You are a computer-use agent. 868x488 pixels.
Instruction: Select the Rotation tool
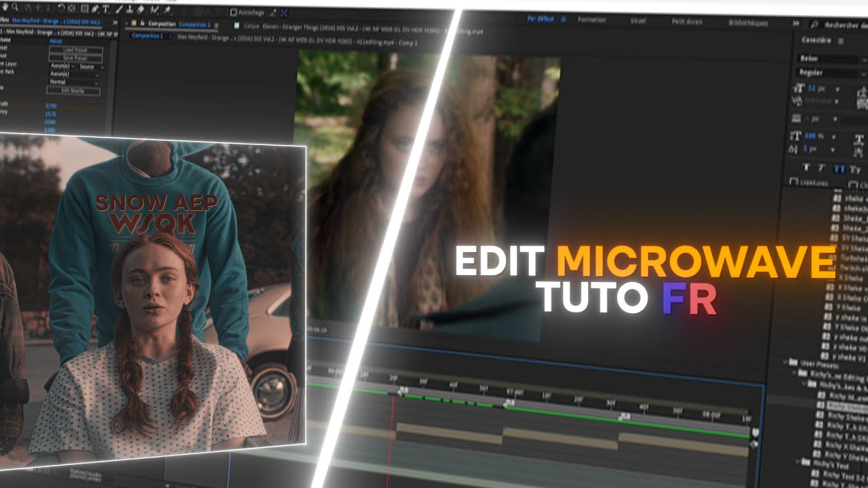[x=61, y=8]
